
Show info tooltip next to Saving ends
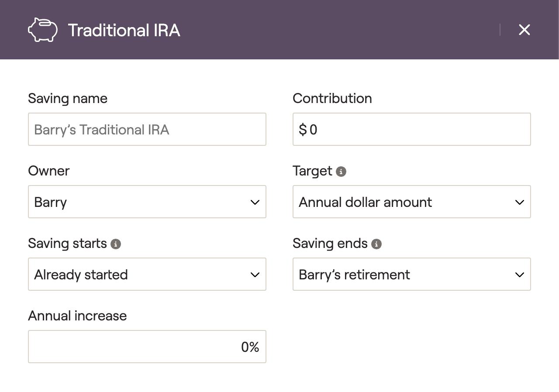(x=376, y=244)
